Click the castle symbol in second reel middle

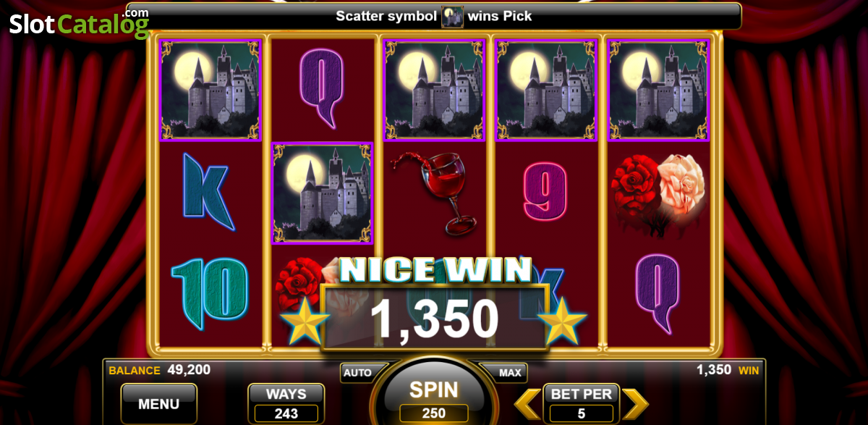click(322, 193)
